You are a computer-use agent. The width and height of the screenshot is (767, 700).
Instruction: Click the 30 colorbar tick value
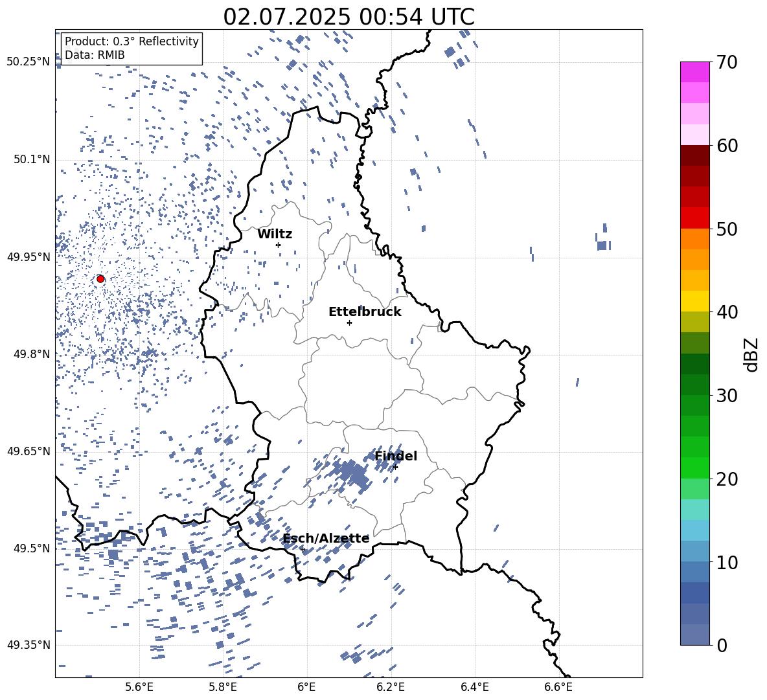point(727,396)
